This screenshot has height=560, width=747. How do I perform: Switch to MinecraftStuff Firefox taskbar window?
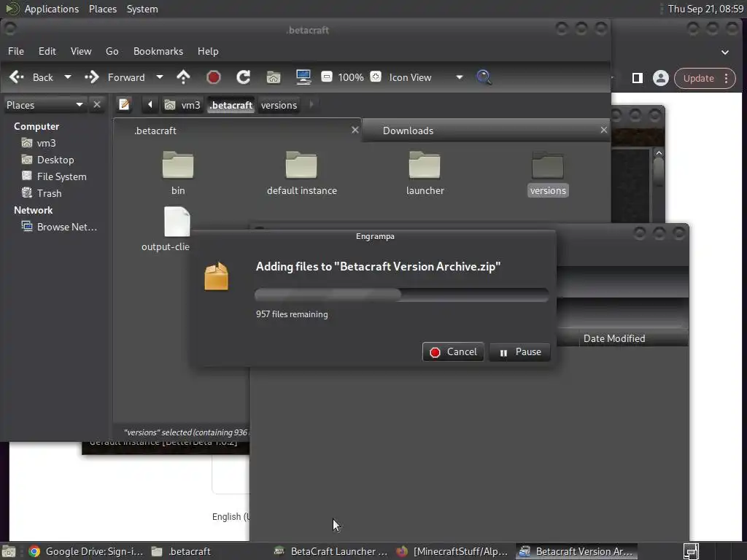[452, 551]
